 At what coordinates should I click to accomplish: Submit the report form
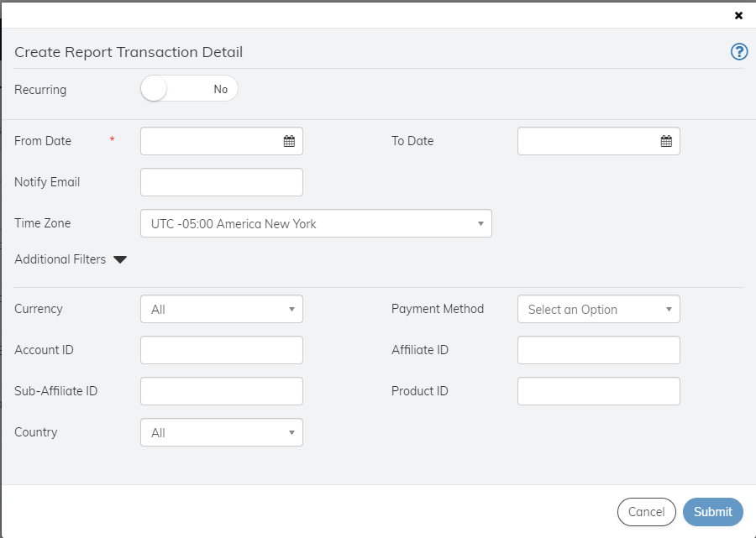tap(712, 511)
